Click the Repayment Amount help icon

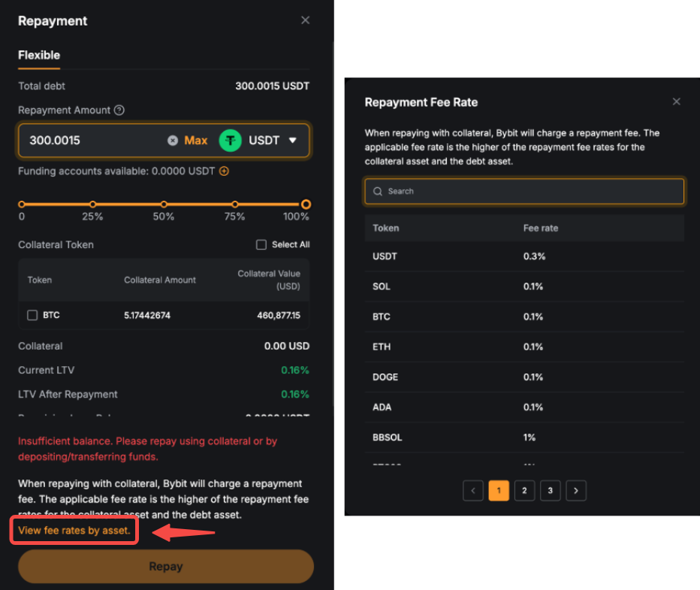(119, 110)
